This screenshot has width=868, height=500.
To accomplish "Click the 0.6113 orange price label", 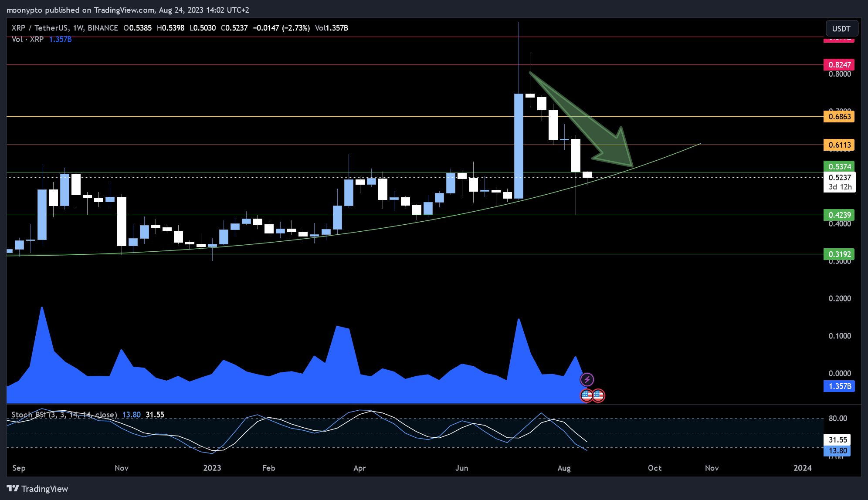I will pyautogui.click(x=839, y=145).
